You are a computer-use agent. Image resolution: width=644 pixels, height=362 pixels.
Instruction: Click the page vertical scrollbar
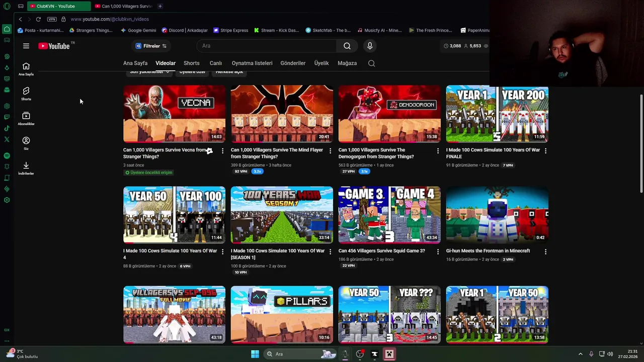(x=641, y=143)
